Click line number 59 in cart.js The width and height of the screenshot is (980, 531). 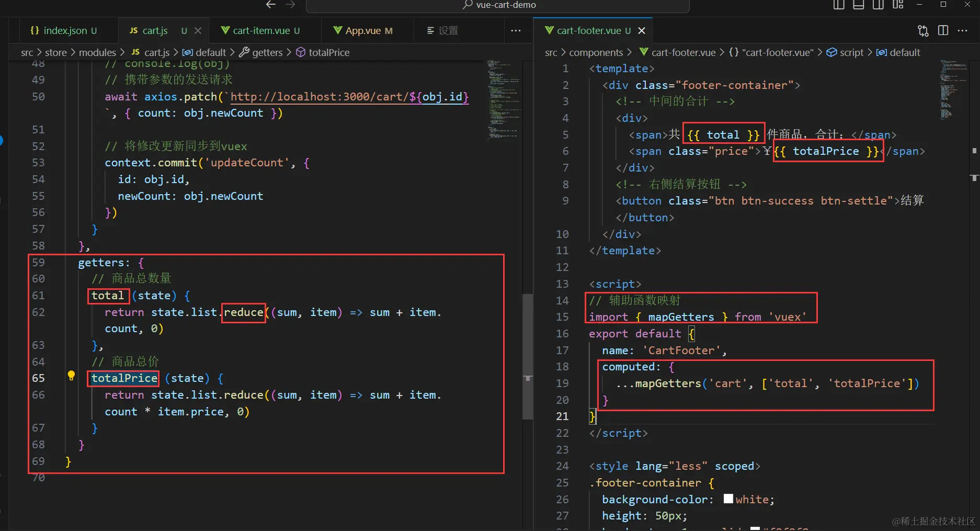pyautogui.click(x=38, y=262)
